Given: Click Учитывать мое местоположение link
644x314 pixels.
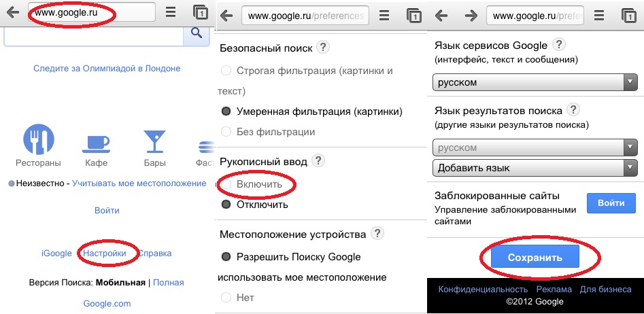Looking at the screenshot, I should (139, 183).
